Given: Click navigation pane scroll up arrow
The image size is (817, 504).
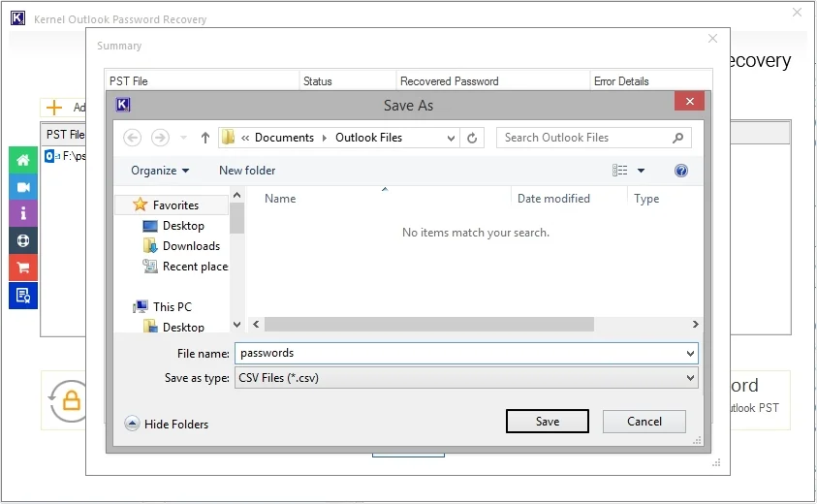Looking at the screenshot, I should click(x=237, y=195).
